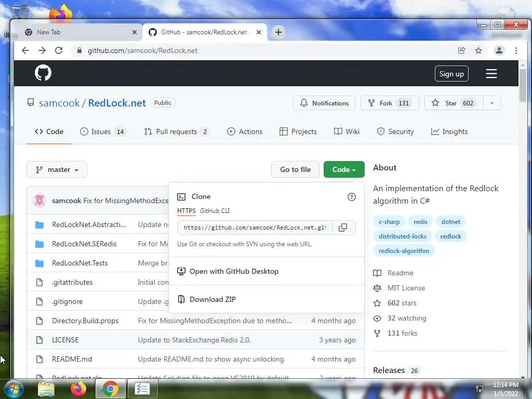Viewport: 532px width, 399px height.
Task: Open the MIT License link in About
Action: [406, 288]
